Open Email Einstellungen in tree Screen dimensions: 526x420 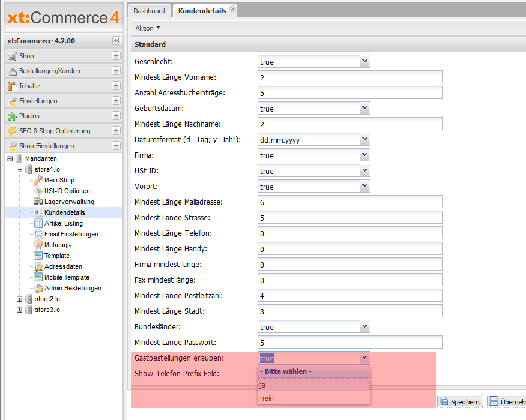[x=71, y=234]
